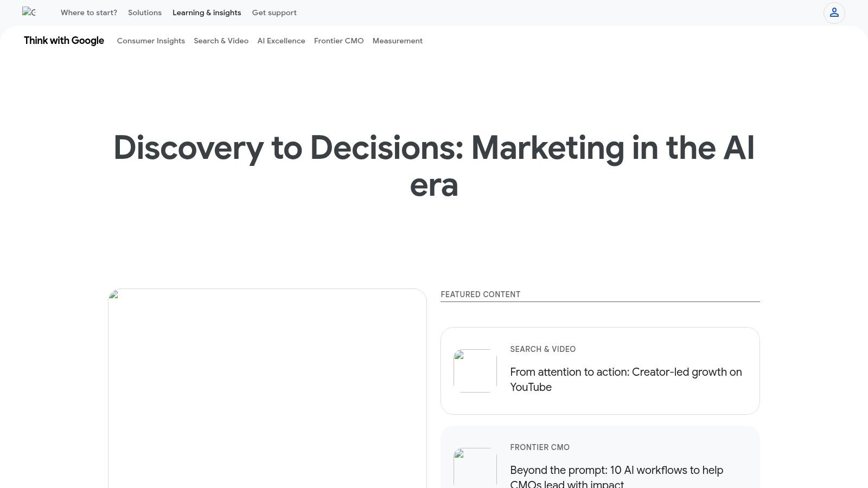This screenshot has height=488, width=868.
Task: Select the Search & Video tab
Action: click(221, 41)
